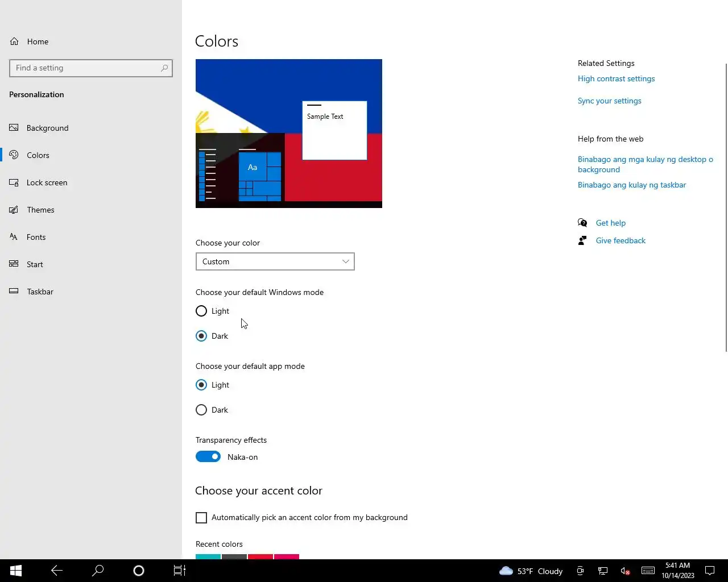Image resolution: width=728 pixels, height=582 pixels.
Task: Open Start menu personalization settings
Action: 91,264
